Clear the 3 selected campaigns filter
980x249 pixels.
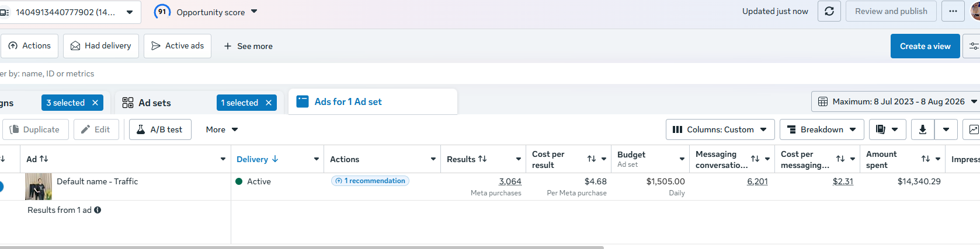pos(95,103)
